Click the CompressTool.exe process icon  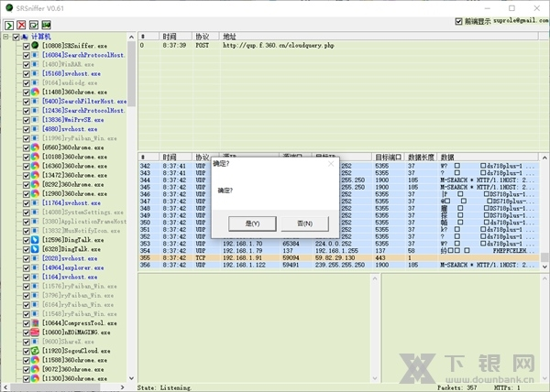(x=35, y=323)
